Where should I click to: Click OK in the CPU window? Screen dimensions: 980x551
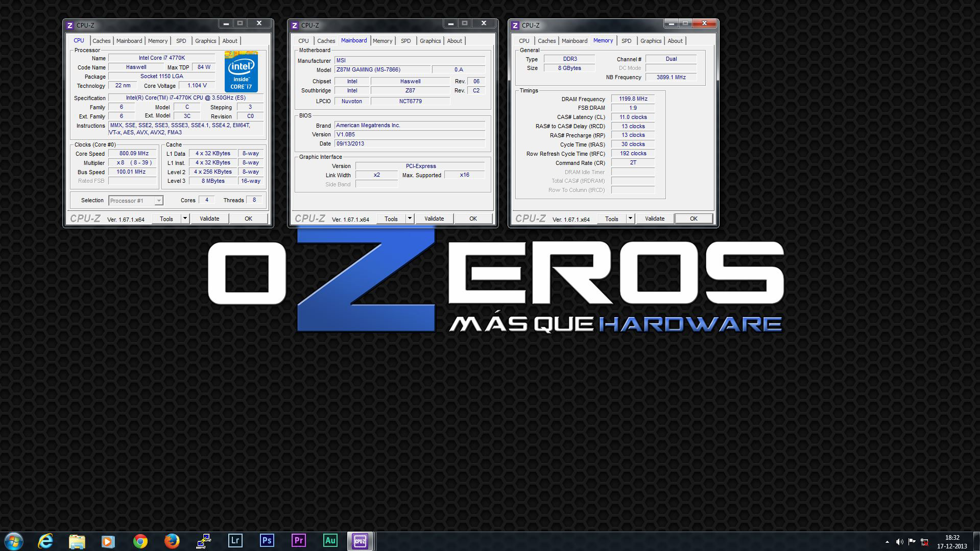click(x=248, y=219)
